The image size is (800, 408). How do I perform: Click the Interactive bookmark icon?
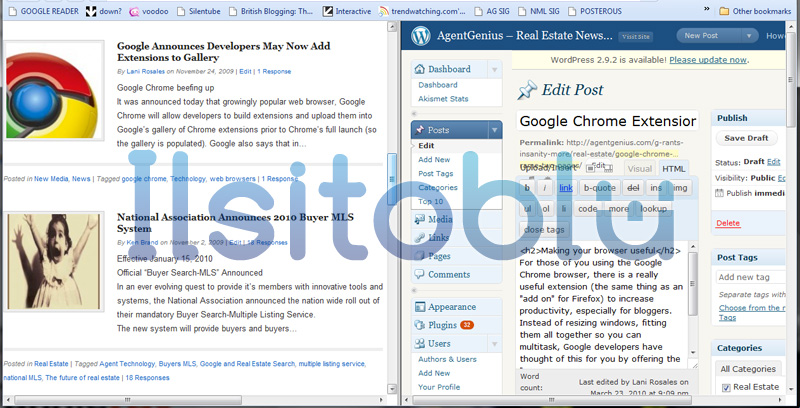coord(328,11)
